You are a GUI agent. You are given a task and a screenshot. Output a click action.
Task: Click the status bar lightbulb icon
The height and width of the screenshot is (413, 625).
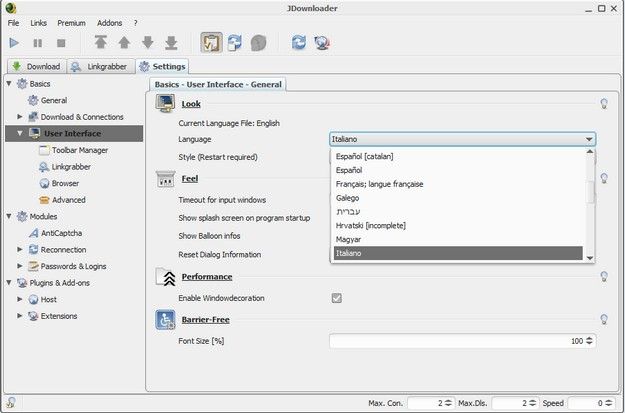11,402
